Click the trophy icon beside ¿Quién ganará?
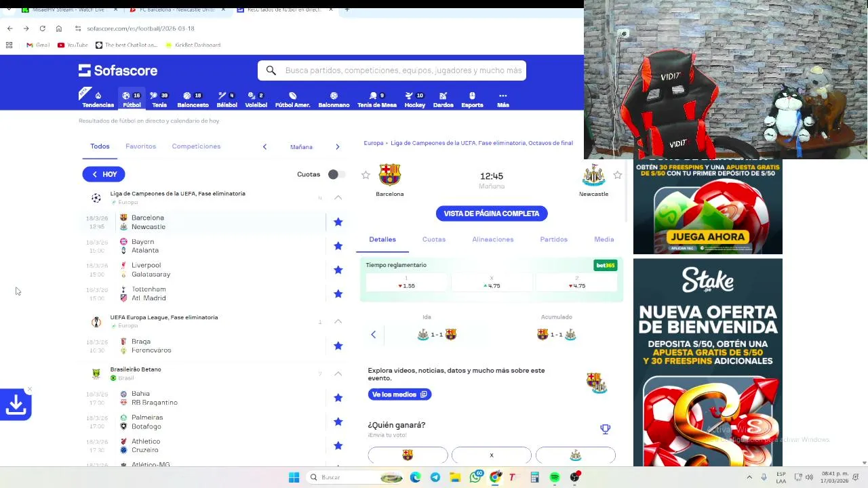The image size is (868, 488). pyautogui.click(x=605, y=429)
